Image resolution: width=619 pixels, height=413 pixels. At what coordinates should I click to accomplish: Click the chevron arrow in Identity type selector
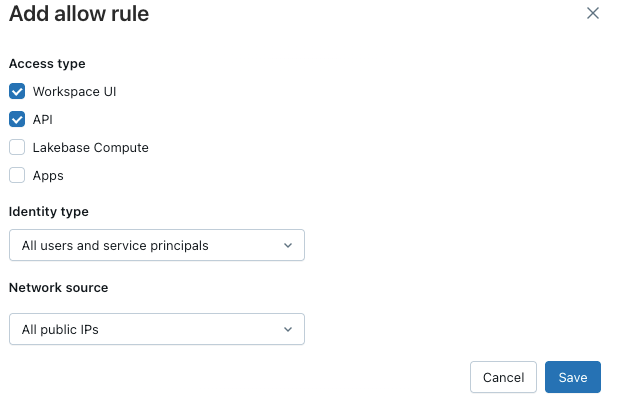288,245
